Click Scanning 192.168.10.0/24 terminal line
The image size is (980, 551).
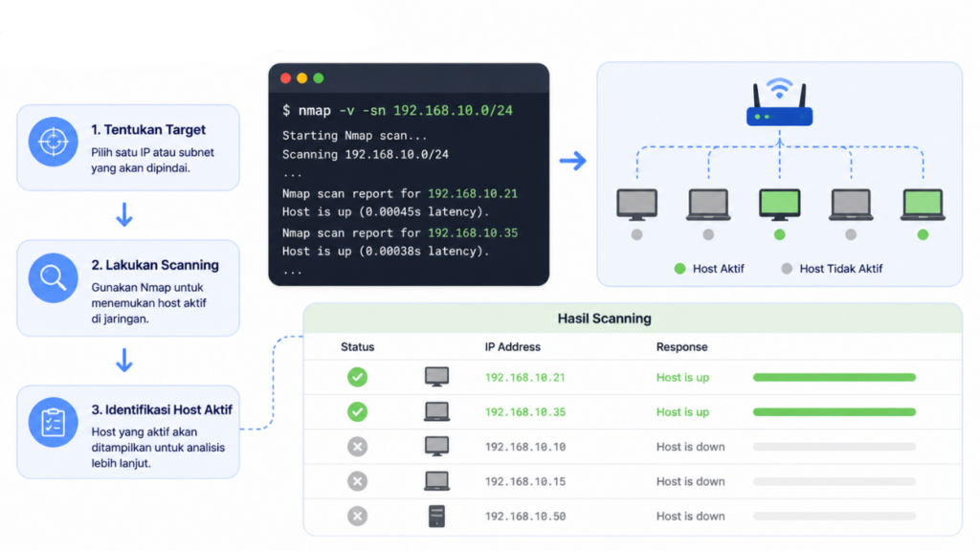click(x=365, y=154)
